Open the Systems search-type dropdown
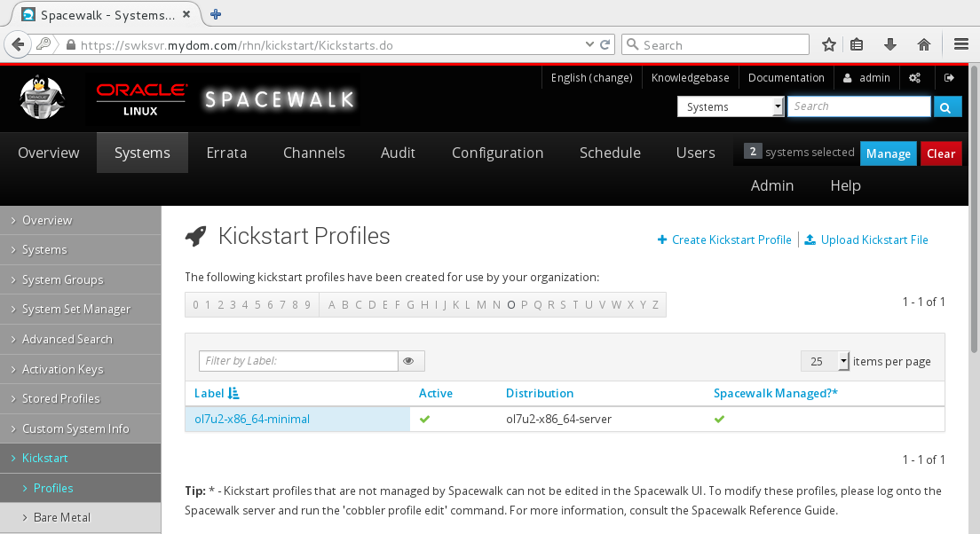 pos(731,106)
